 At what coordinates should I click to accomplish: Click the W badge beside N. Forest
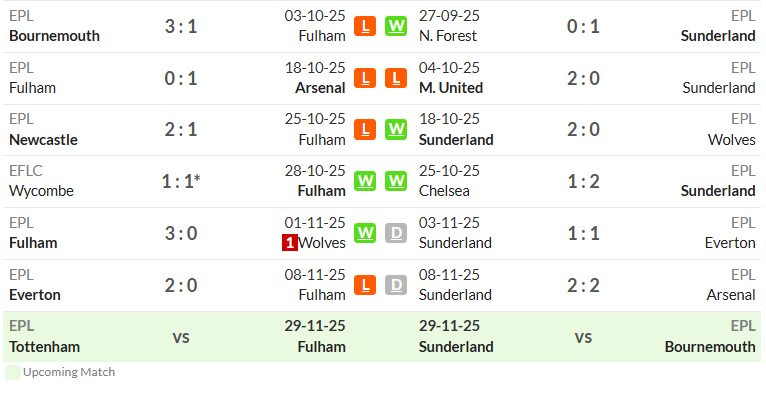click(x=396, y=26)
